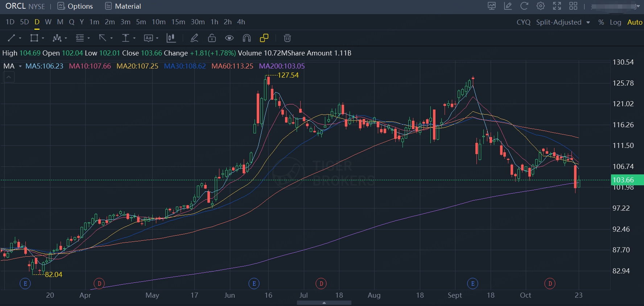The image size is (644, 306).
Task: Toggle CYQ chip distribution
Action: 524,22
